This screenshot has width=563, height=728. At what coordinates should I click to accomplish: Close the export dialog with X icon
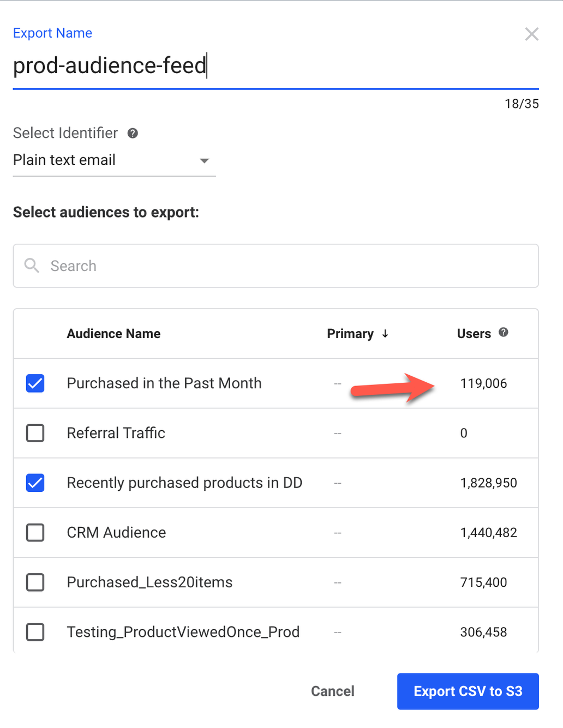click(531, 34)
